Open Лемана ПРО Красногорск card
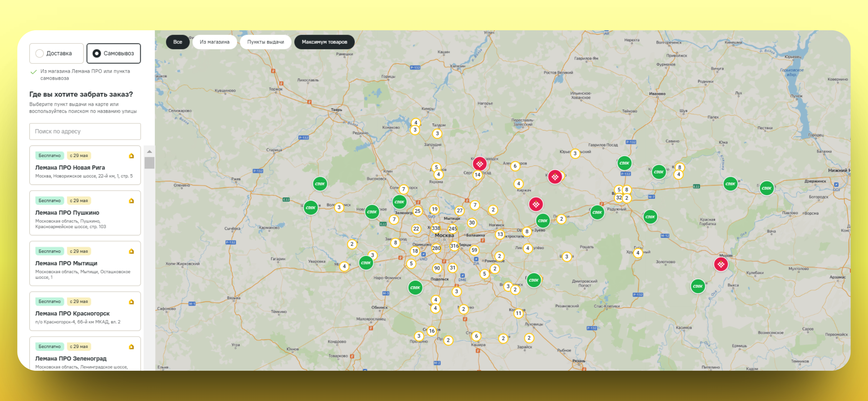Viewport: 868px width, 401px height. pos(85,311)
